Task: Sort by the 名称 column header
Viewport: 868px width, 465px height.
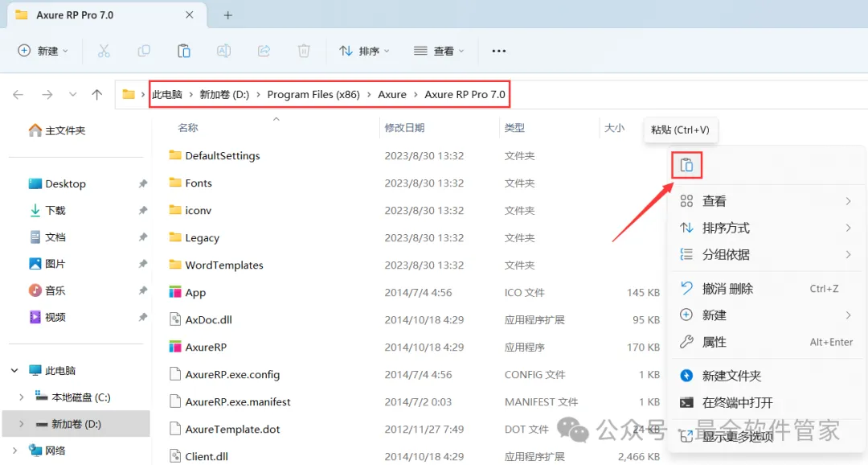Action: click(188, 127)
